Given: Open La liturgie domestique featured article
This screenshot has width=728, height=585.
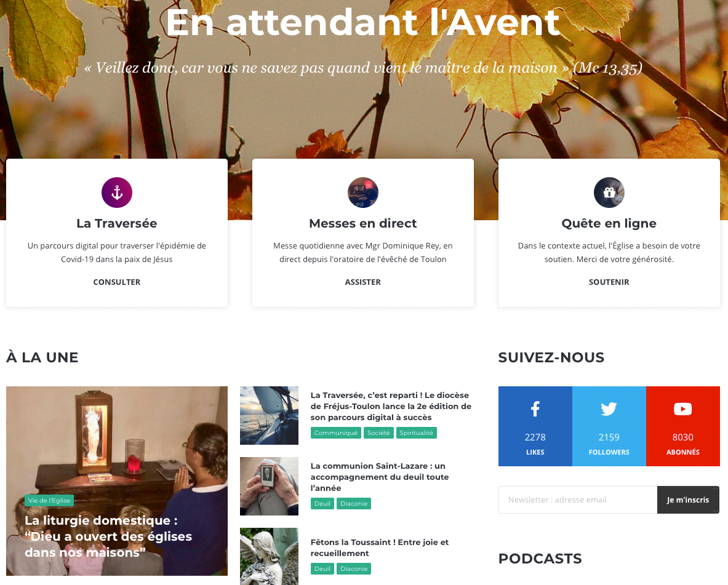Looking at the screenshot, I should tap(108, 536).
